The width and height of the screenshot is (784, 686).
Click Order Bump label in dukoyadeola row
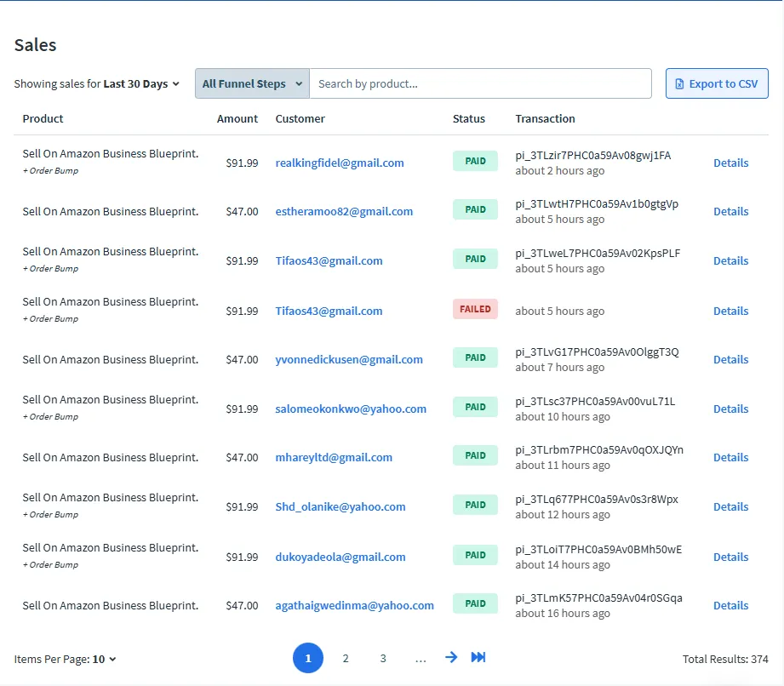pos(50,565)
